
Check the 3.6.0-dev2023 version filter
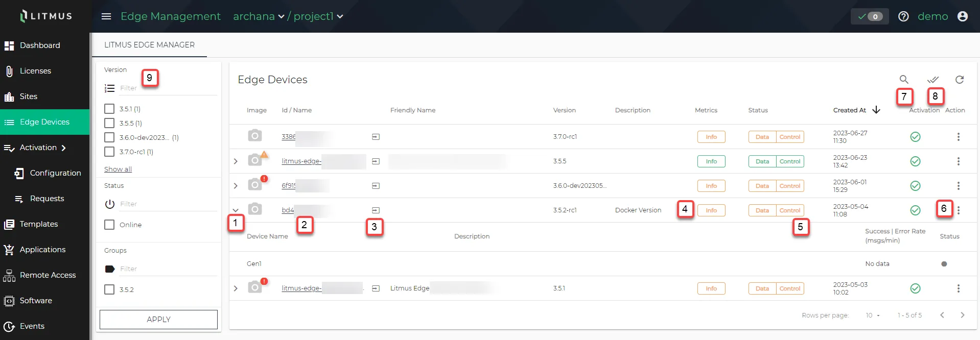pyautogui.click(x=109, y=137)
